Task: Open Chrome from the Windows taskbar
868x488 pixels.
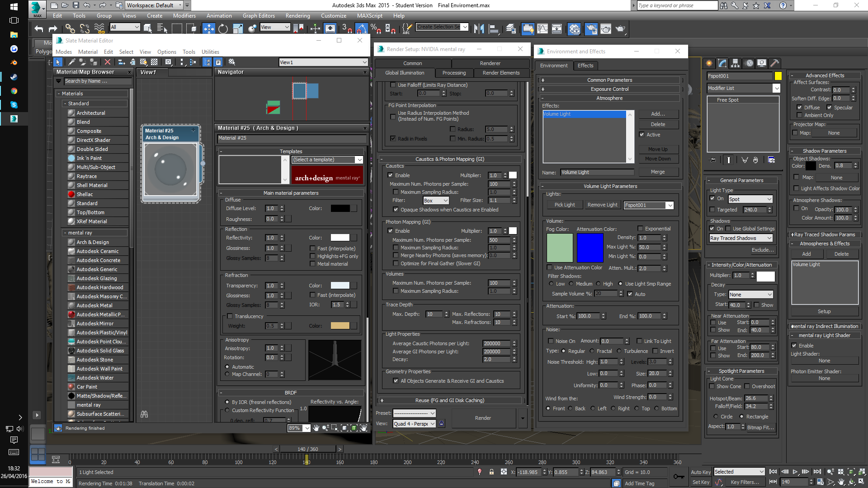Action: click(14, 90)
